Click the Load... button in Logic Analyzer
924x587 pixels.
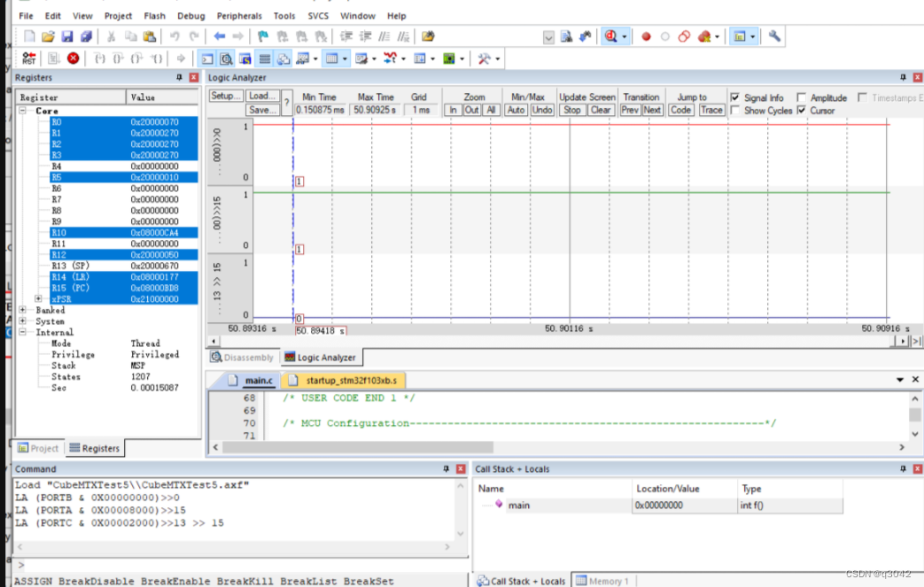pos(262,96)
